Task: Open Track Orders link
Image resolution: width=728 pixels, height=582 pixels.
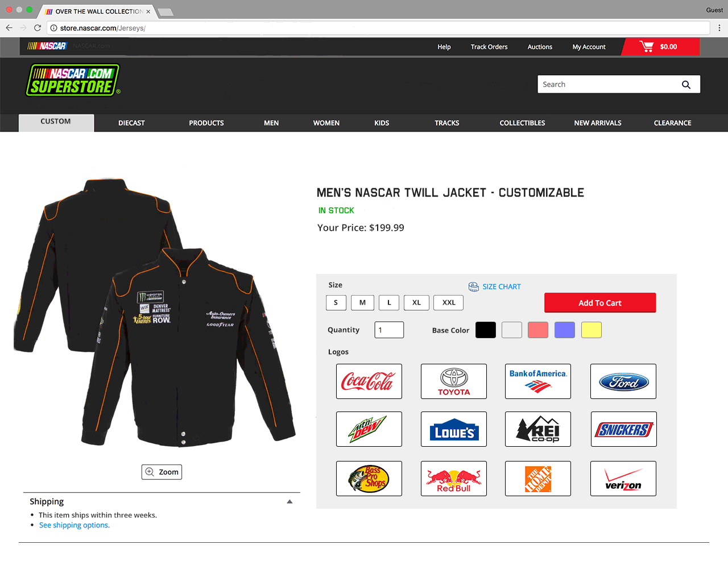Action: point(489,47)
